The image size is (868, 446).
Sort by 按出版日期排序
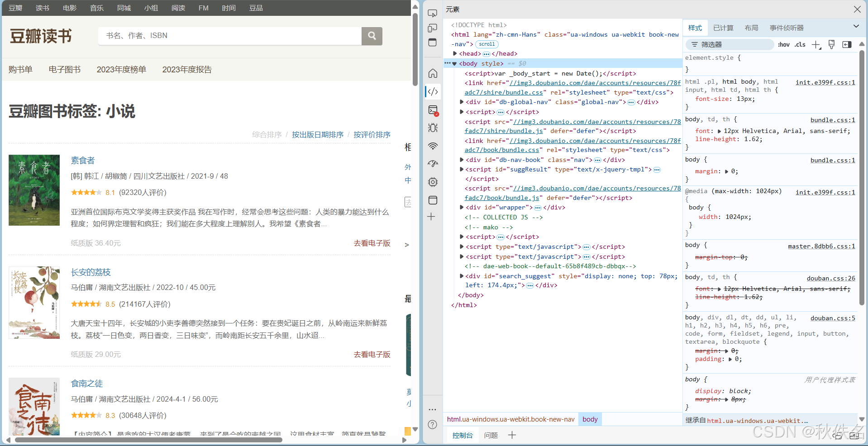[x=318, y=135]
